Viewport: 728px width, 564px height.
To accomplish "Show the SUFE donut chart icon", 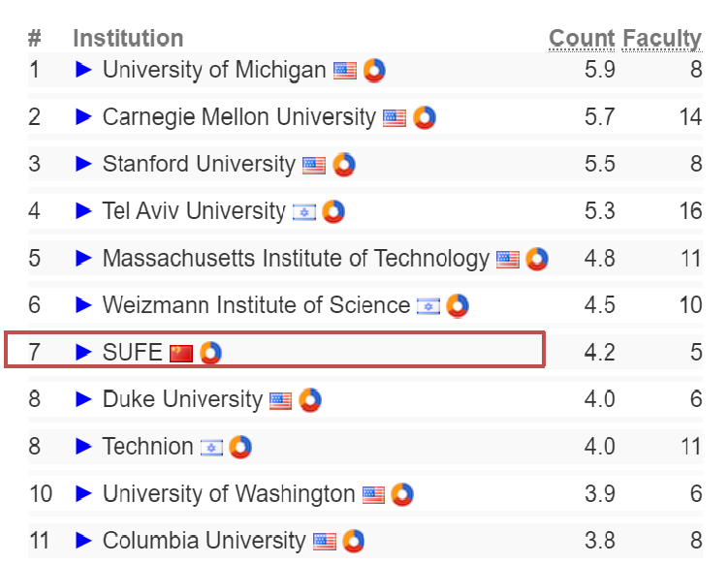I will pyautogui.click(x=210, y=353).
